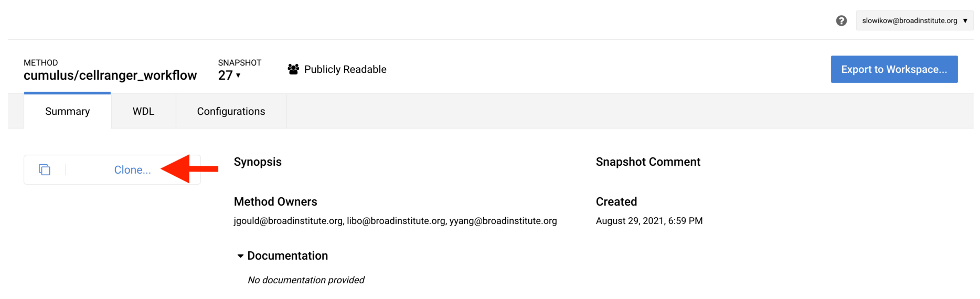980x299 pixels.
Task: Click the August 29, 2021 created date
Action: point(649,221)
